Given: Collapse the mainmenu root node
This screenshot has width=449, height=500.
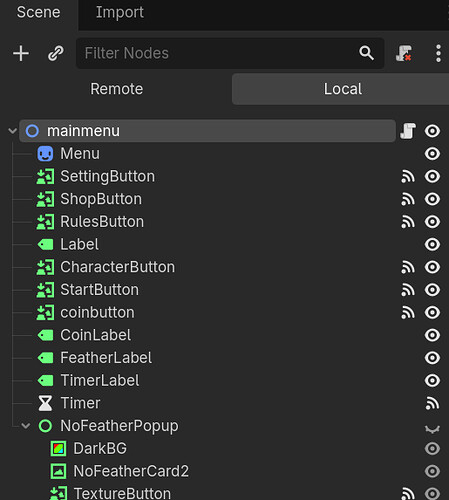Looking at the screenshot, I should click(12, 131).
